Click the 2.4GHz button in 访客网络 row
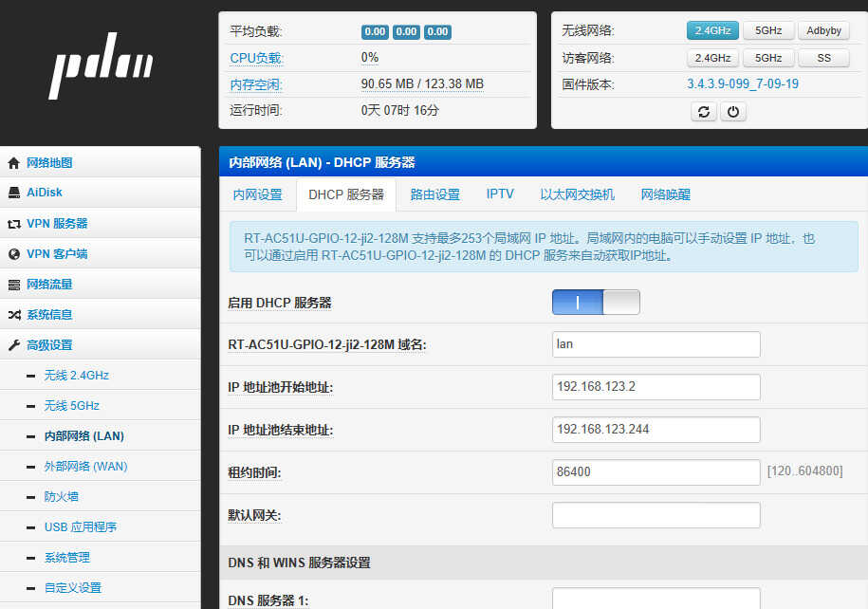Screen dimensions: 868x609 pos(712,58)
